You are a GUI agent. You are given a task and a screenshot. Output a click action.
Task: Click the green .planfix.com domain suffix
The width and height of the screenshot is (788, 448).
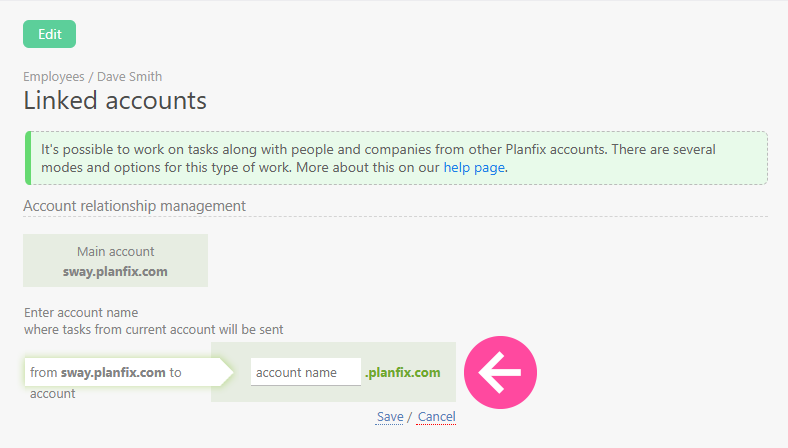pyautogui.click(x=402, y=372)
